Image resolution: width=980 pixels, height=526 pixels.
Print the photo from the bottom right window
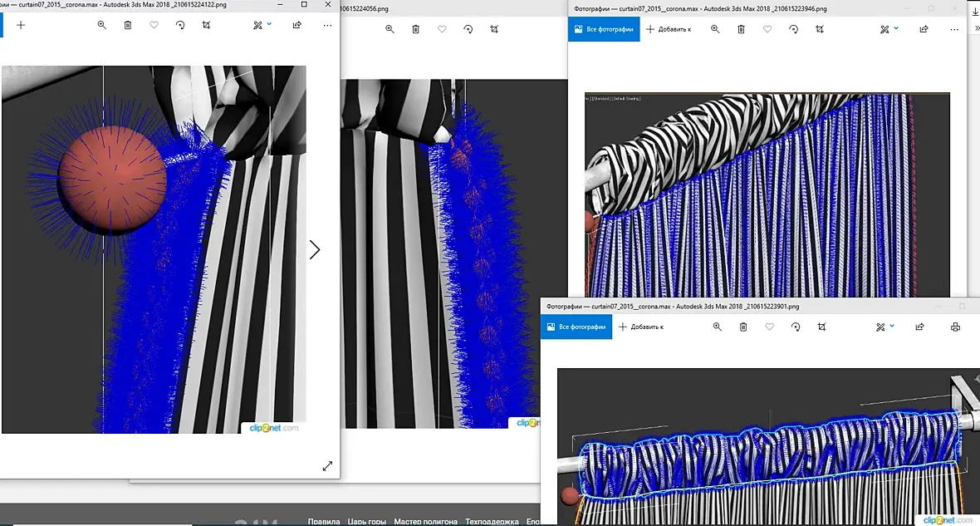[x=955, y=327]
